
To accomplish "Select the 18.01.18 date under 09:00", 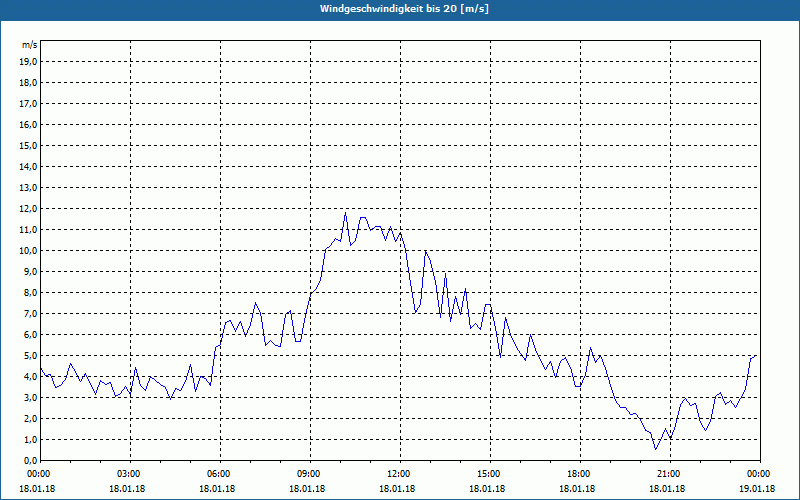I will pyautogui.click(x=307, y=488).
